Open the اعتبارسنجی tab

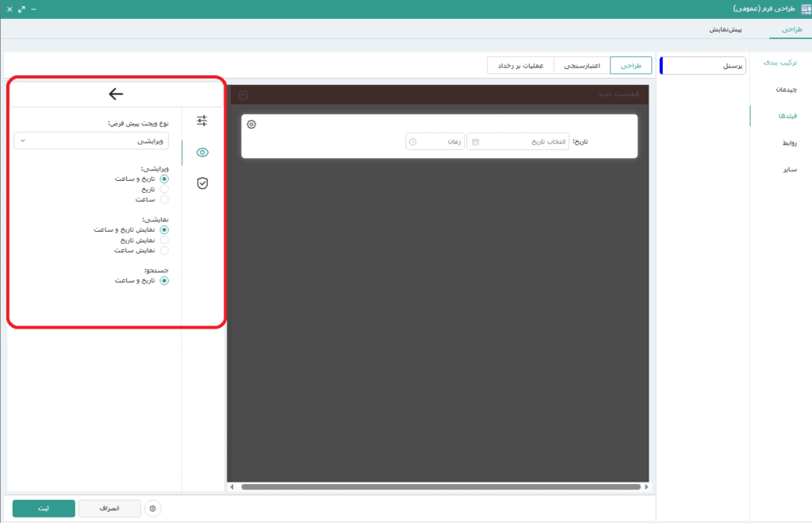pyautogui.click(x=582, y=66)
